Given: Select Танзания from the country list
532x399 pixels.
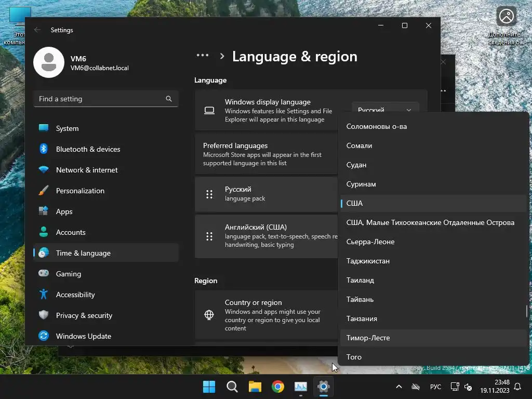Looking at the screenshot, I should [x=433, y=318].
